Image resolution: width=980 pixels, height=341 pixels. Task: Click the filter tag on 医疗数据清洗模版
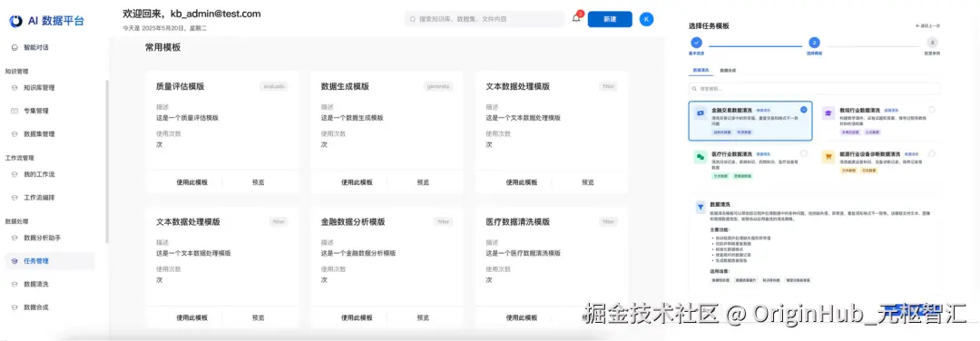609,221
